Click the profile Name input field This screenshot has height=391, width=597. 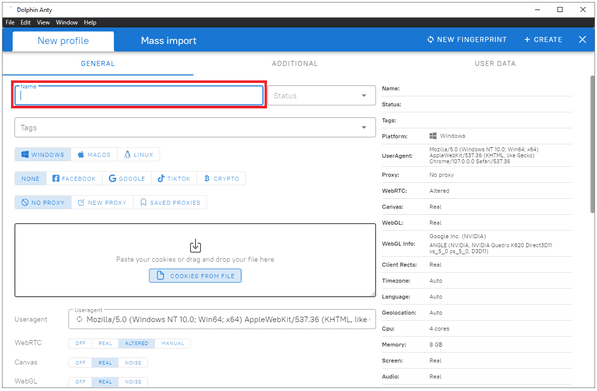(x=139, y=95)
